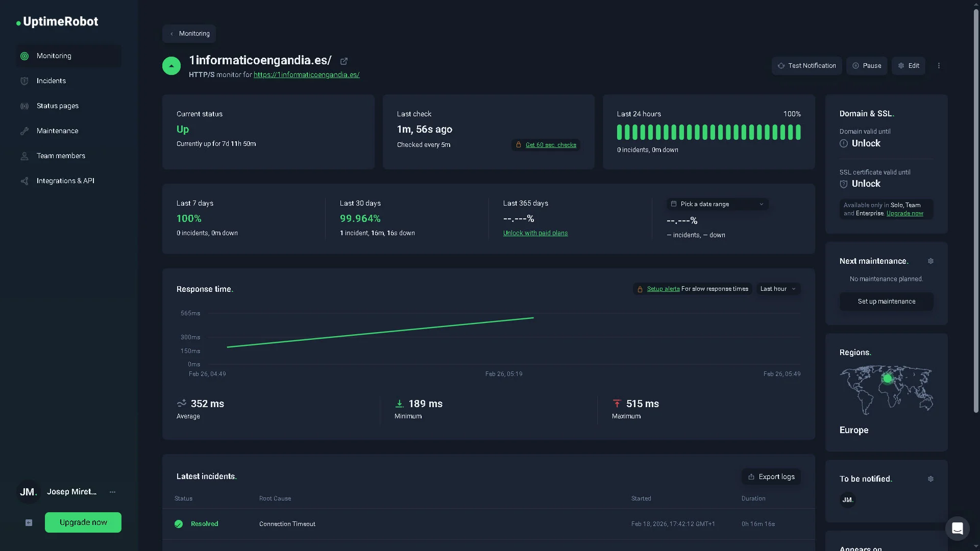Click the green Upgrade now button

pos(83,522)
